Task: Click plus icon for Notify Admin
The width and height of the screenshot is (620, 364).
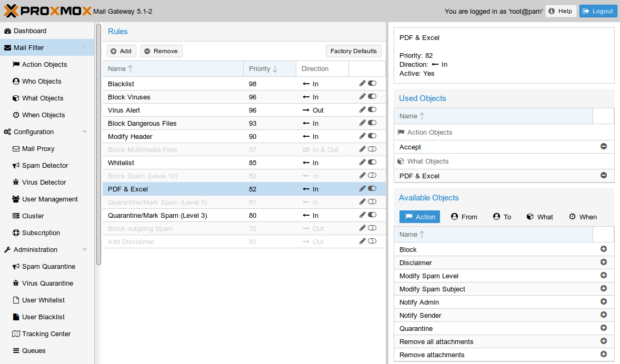Action: 604,301
